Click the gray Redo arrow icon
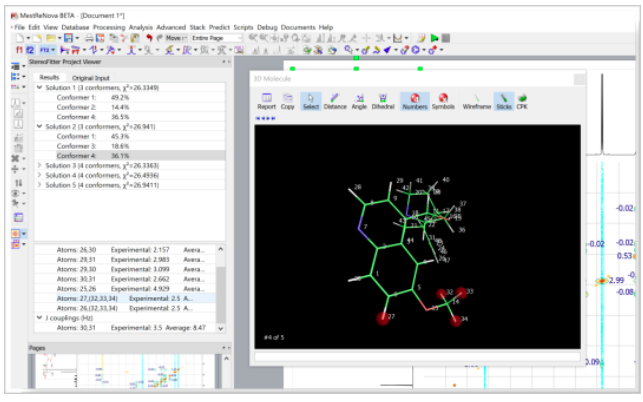Image resolution: width=643 pixels, height=402 pixels. pos(159,38)
